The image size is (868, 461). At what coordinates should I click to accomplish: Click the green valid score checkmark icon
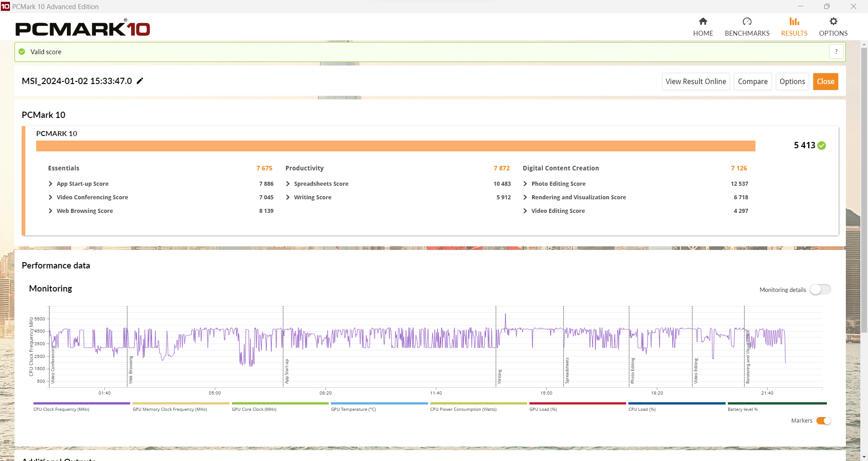22,52
